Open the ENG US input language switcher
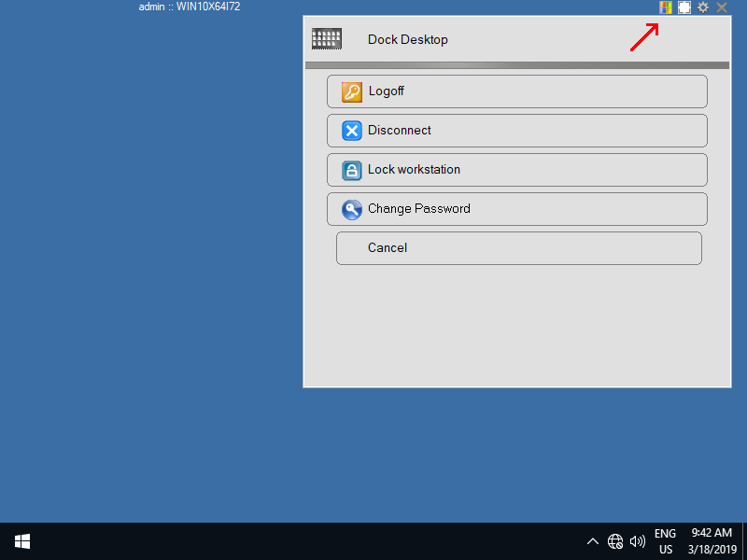Screen dimensions: 747x560 tap(665, 541)
